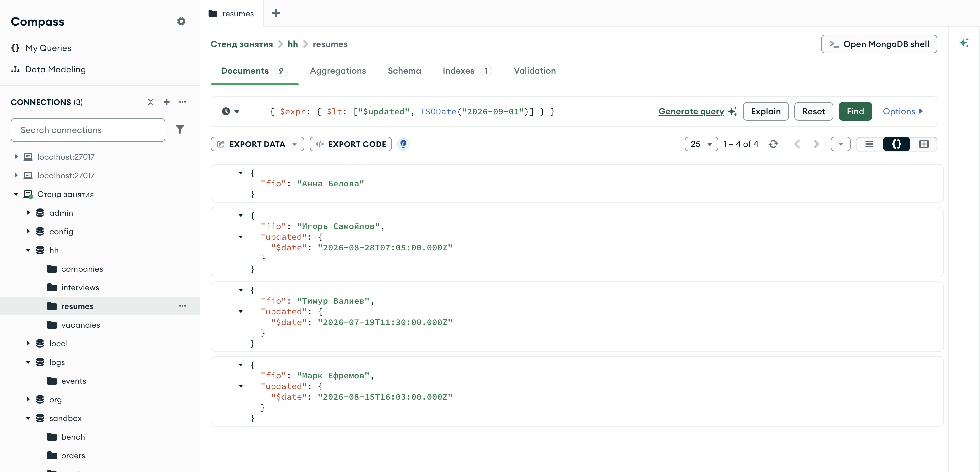Expand the admin database
Viewport: 980px width, 472px height.
pos(28,213)
